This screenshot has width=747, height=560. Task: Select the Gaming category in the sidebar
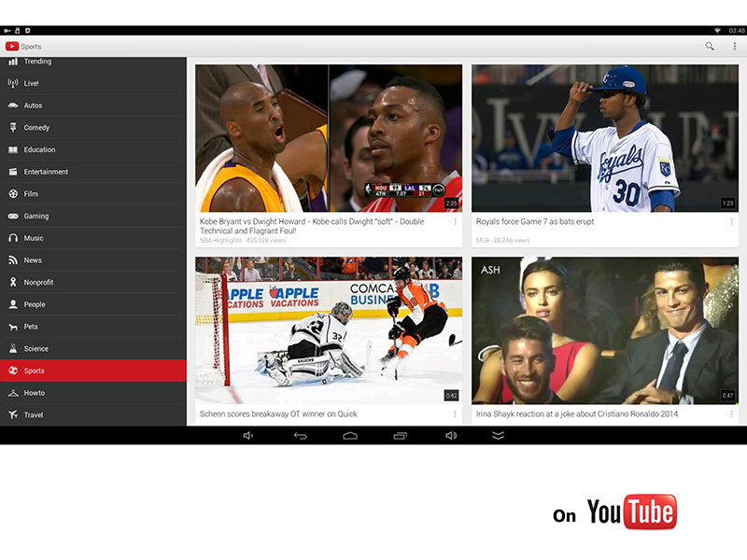pos(36,216)
